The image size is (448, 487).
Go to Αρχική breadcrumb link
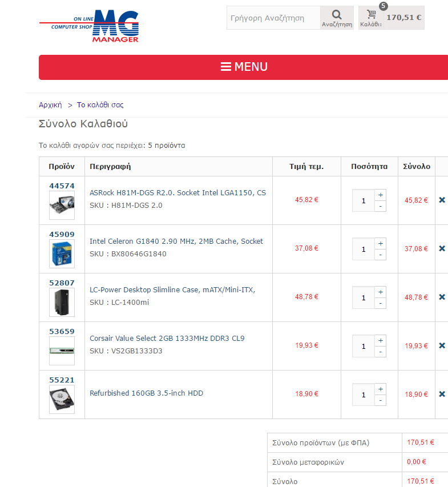point(50,105)
